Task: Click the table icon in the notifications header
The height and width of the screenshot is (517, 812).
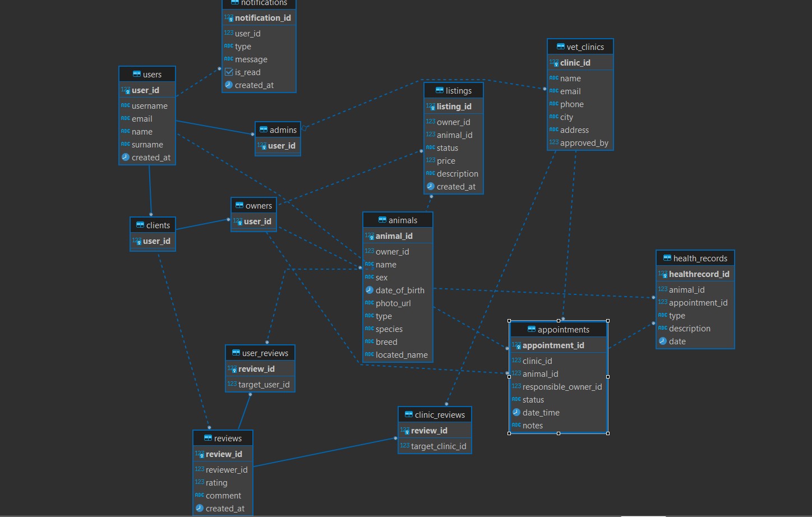Action: click(234, 3)
